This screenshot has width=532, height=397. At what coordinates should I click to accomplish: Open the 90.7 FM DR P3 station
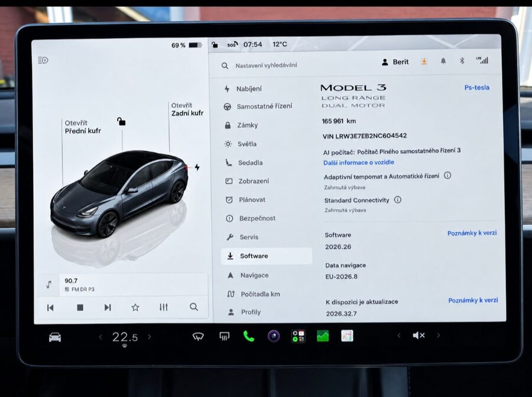coord(134,285)
